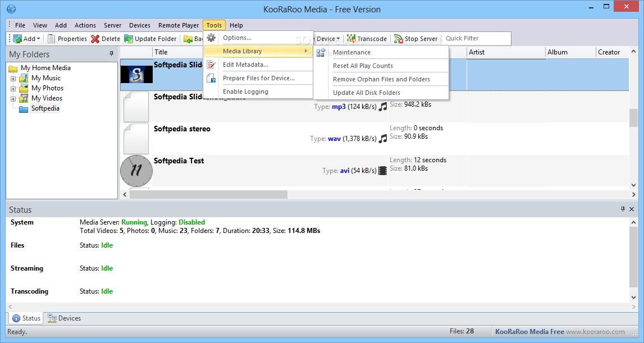Click the file list horizontal scrollbar
The height and width of the screenshot is (343, 644).
pos(208,194)
